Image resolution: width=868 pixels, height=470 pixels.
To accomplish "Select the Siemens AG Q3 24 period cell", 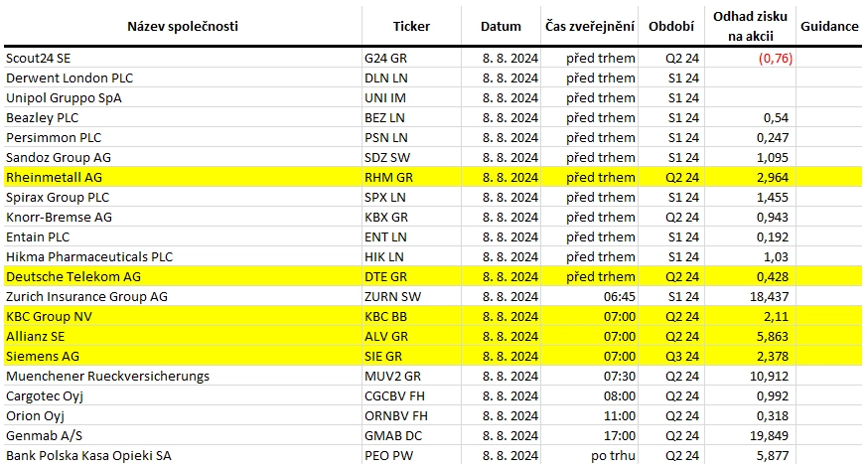I will point(671,356).
